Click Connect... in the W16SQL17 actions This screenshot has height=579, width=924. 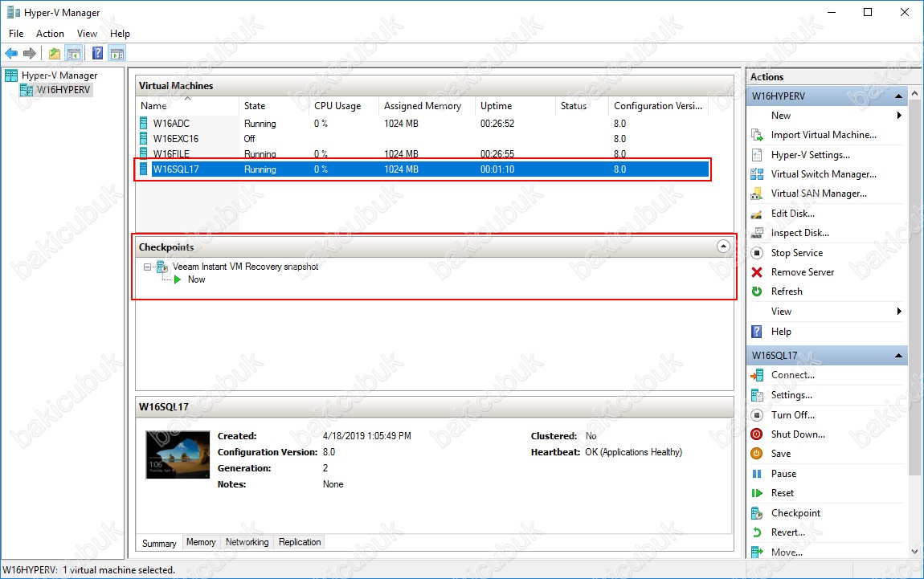pos(792,375)
